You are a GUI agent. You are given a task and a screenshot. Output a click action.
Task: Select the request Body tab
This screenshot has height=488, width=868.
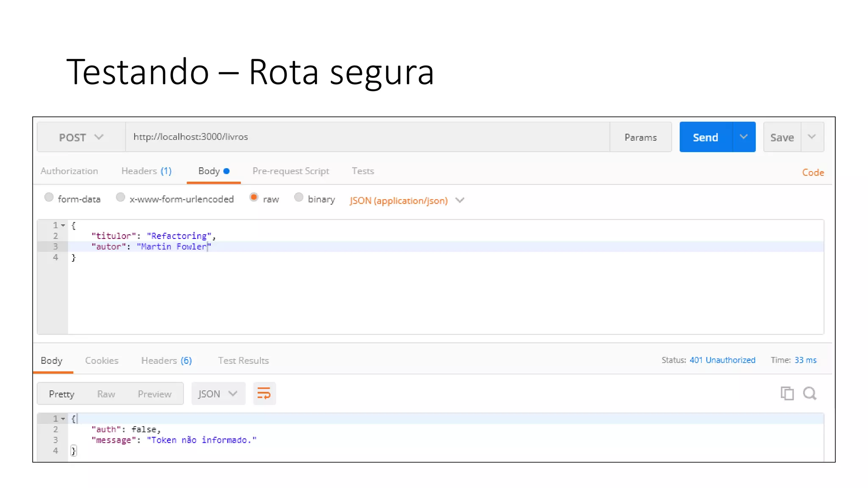tap(214, 171)
